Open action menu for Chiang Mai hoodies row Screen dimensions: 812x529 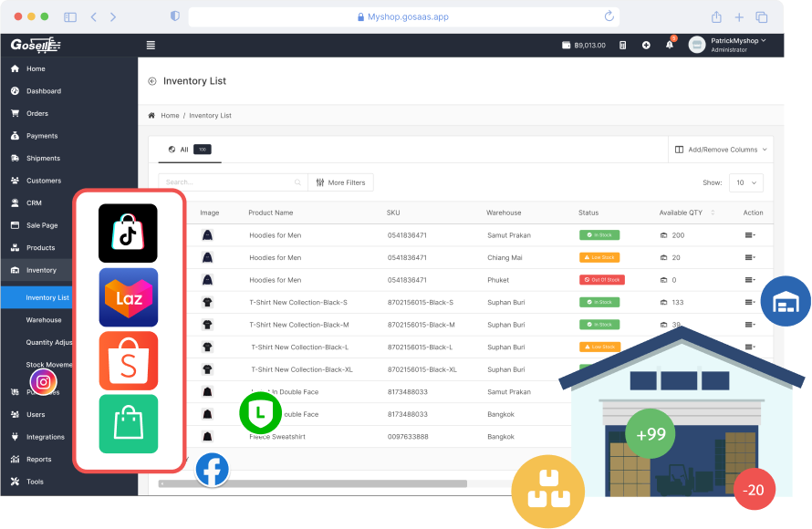tap(750, 257)
